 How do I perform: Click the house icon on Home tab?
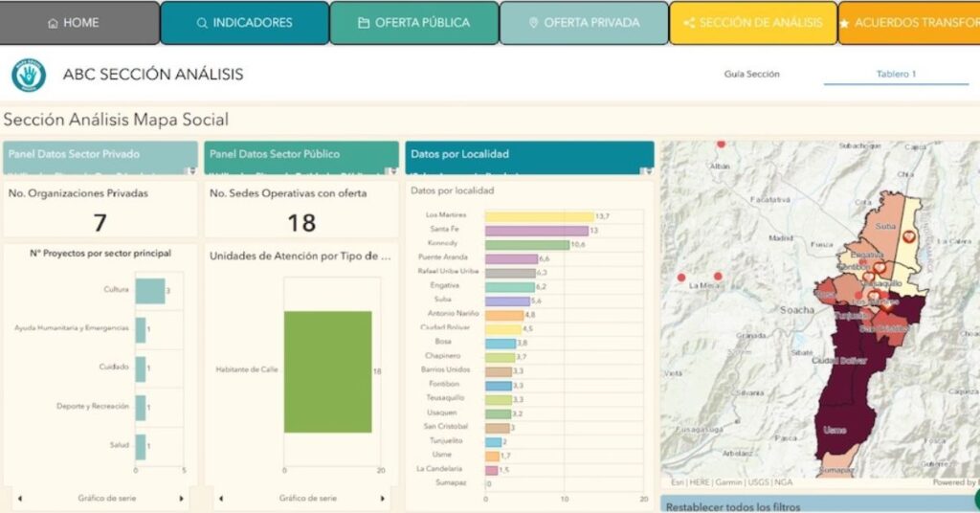53,23
